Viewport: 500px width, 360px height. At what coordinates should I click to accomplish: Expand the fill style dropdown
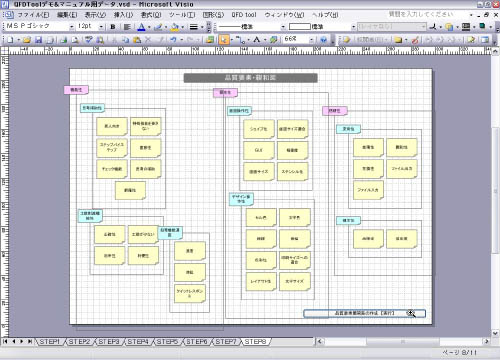tap(353, 27)
